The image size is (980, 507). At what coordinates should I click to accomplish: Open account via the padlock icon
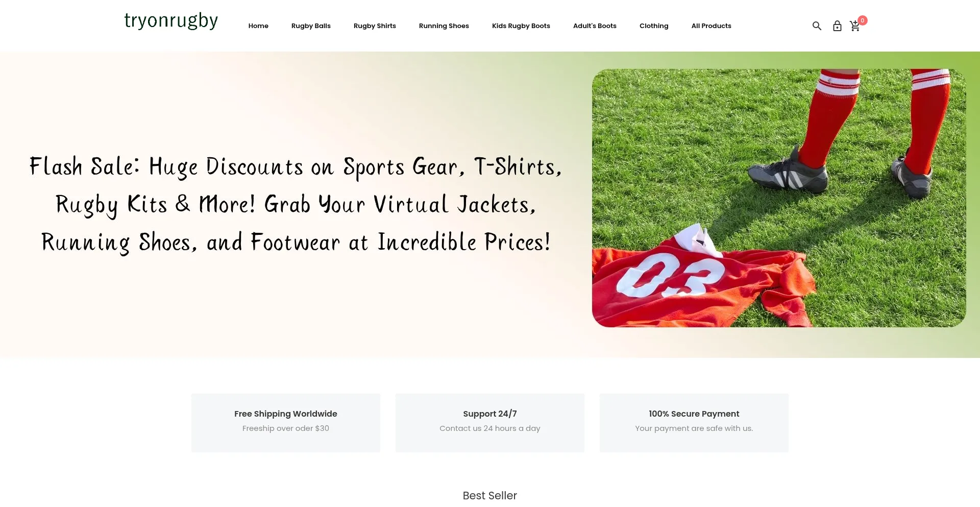[x=837, y=26]
